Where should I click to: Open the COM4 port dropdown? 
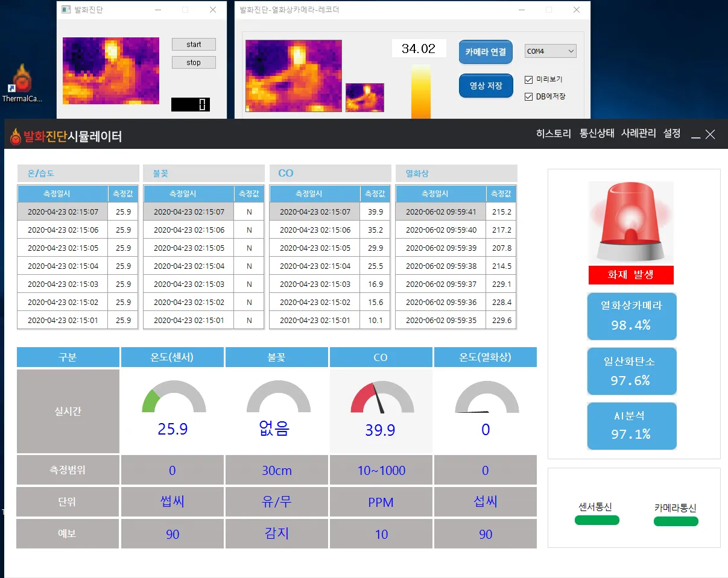550,51
